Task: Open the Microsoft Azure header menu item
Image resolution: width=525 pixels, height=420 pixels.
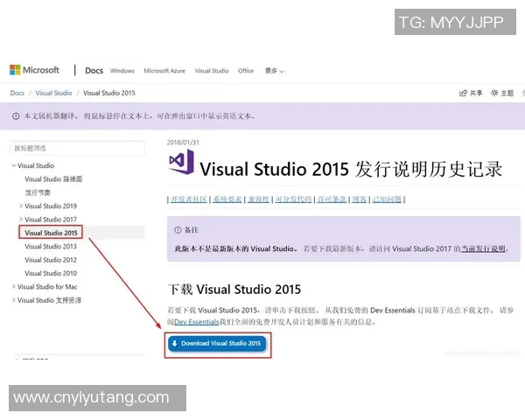Action: (x=164, y=71)
